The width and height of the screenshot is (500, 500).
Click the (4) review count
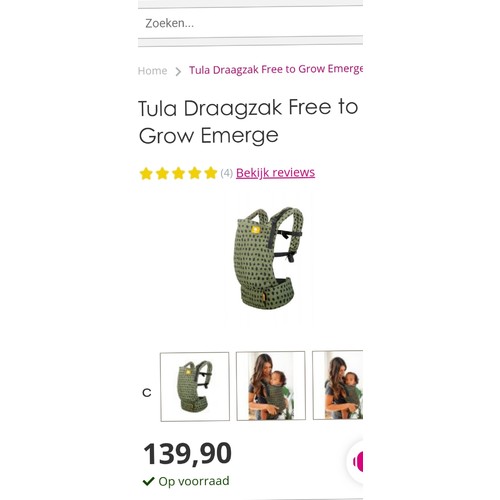pyautogui.click(x=226, y=173)
